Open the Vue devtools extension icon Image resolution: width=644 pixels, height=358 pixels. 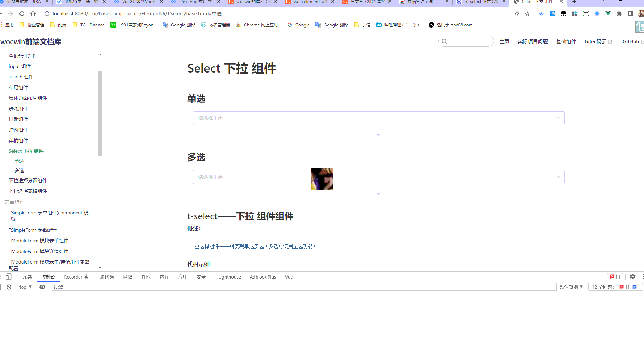point(608,14)
